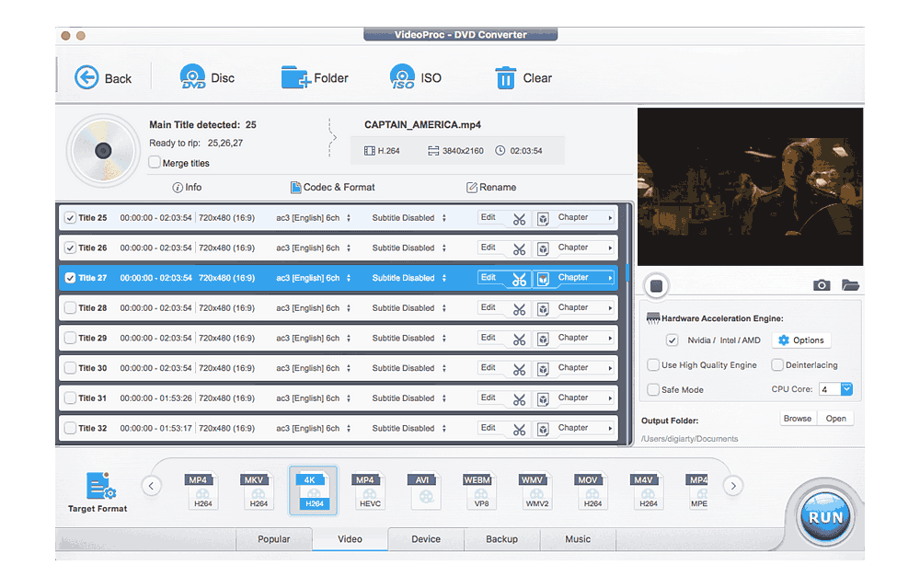
Task: Open the Disc source loader
Action: tap(207, 77)
